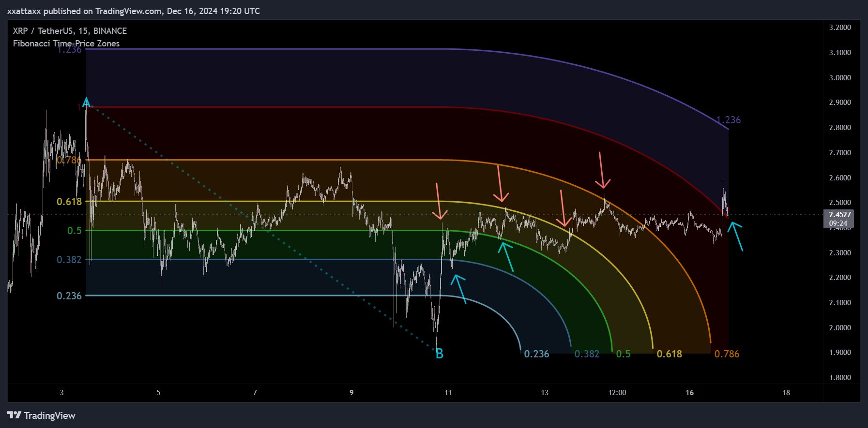Click the 0.236 label below the smallest arc
This screenshot has width=868, height=428.
click(537, 354)
